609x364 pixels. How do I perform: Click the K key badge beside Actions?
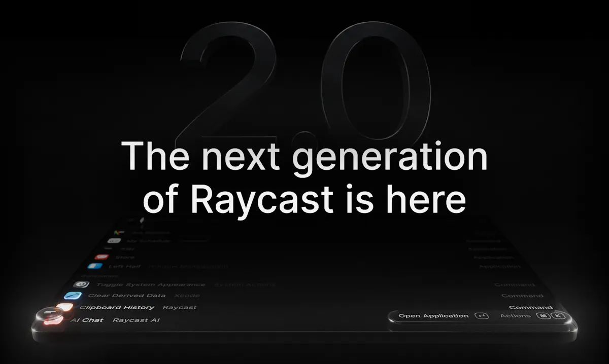[558, 316]
